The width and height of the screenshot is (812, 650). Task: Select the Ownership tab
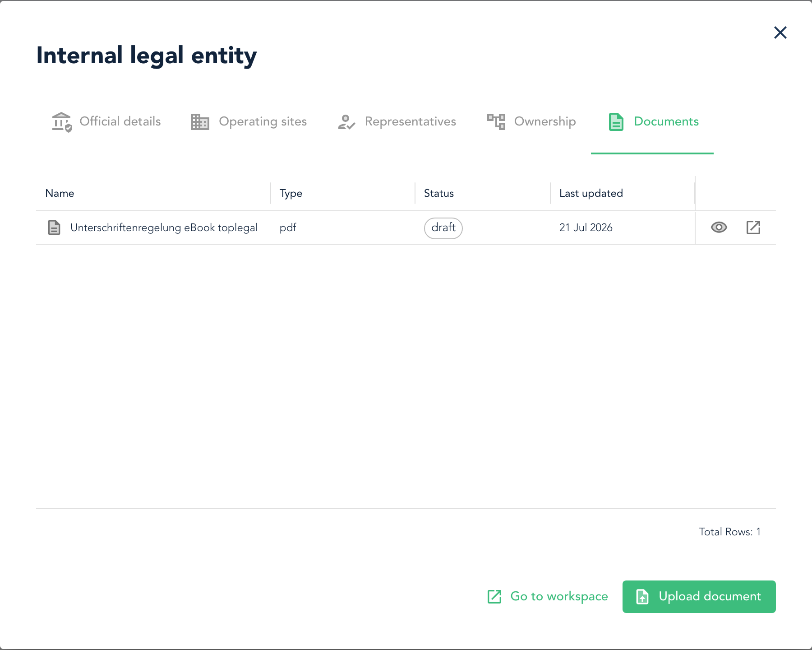tap(531, 121)
